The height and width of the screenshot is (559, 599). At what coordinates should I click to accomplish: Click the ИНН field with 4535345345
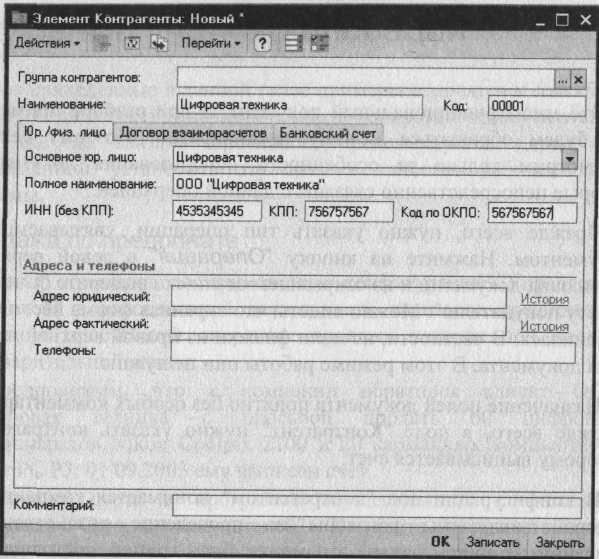coord(217,211)
